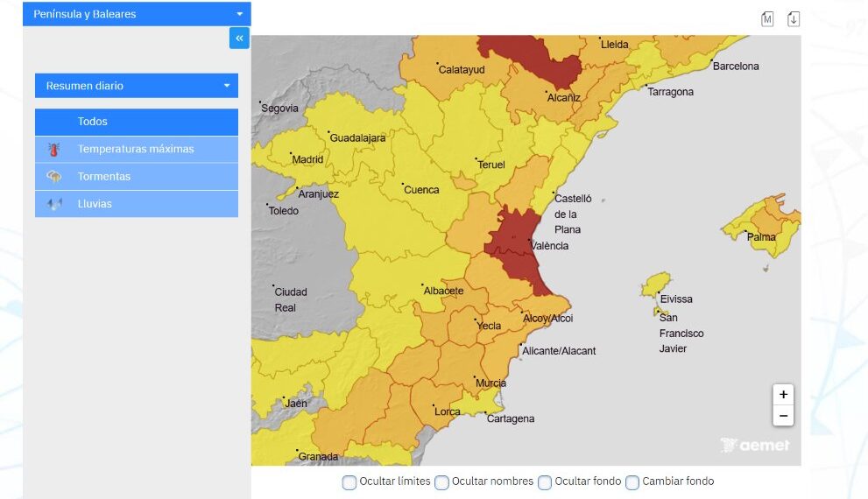Select the Todos warnings filter
The image size is (868, 499).
tap(136, 122)
